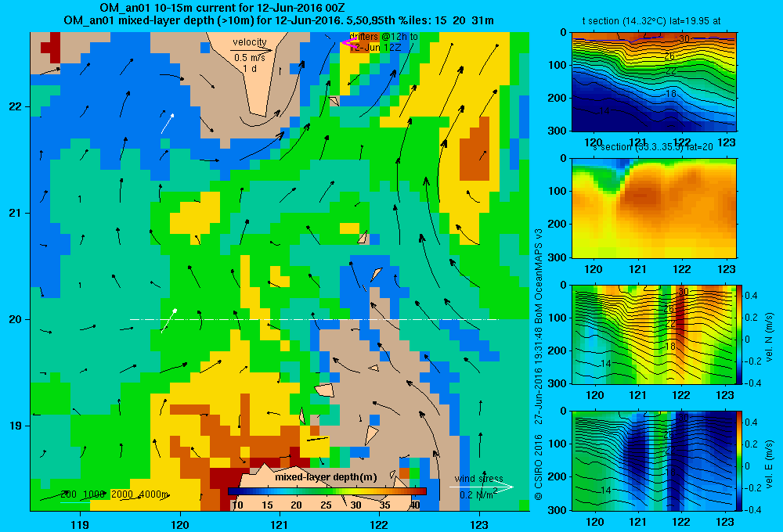Click the white drifter arrow near latitude 22

[168, 124]
